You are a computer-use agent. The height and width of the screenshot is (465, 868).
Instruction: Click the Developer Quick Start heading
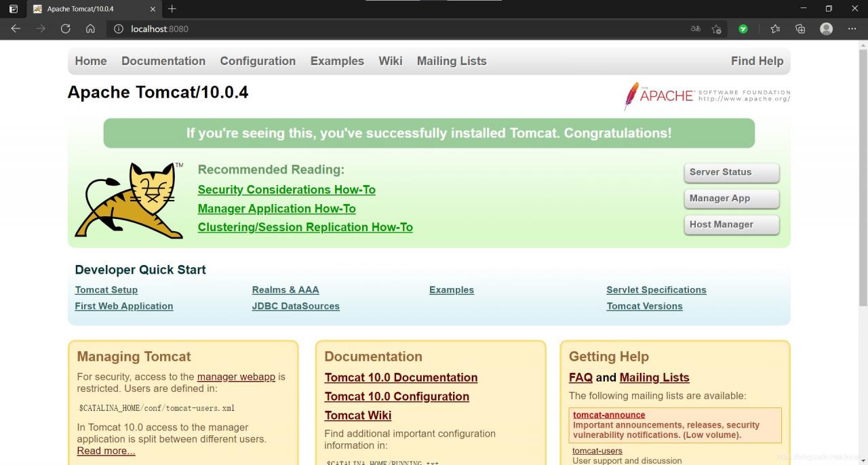[x=140, y=270]
